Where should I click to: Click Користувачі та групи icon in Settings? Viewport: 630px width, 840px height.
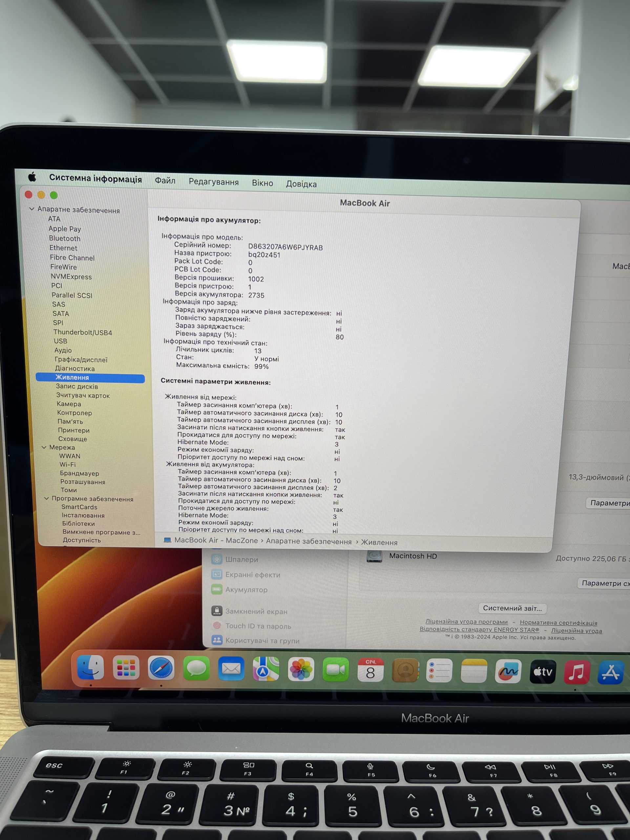pyautogui.click(x=217, y=640)
